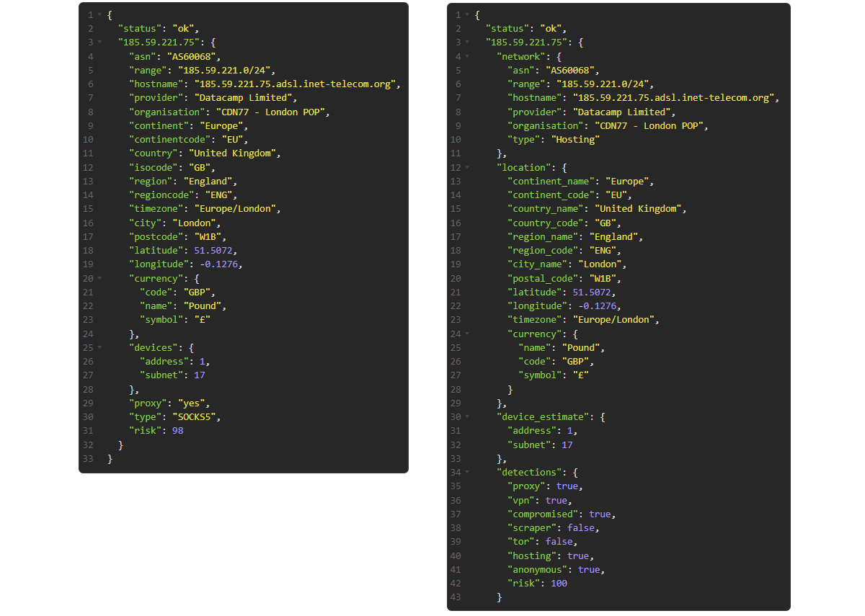Fold the "network" block in right panel
Image resolution: width=865 pixels, height=616 pixels.
[468, 56]
